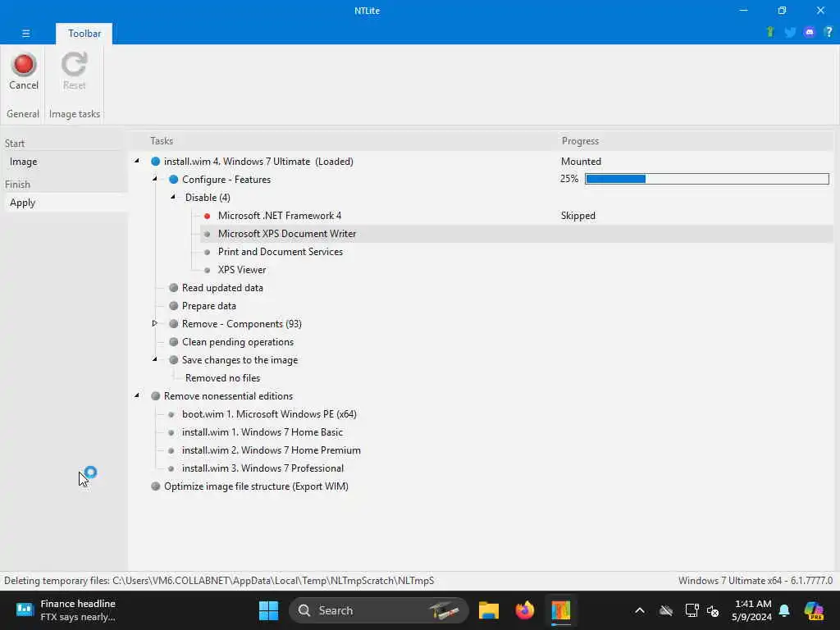Open Windows Start button

(268, 610)
